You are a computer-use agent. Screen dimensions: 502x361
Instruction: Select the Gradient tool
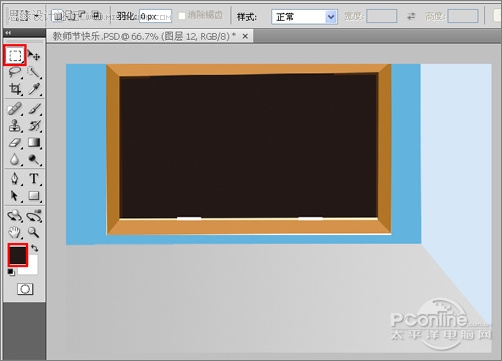coord(34,143)
